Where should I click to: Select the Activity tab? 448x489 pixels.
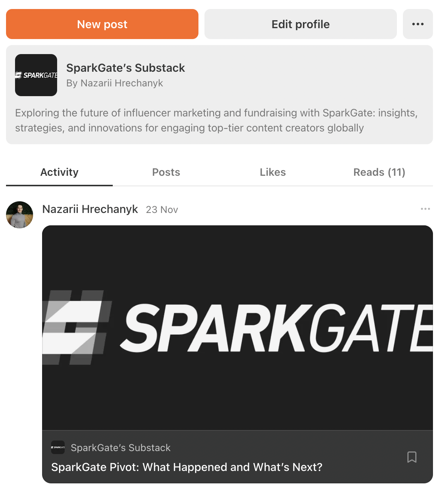coord(59,172)
